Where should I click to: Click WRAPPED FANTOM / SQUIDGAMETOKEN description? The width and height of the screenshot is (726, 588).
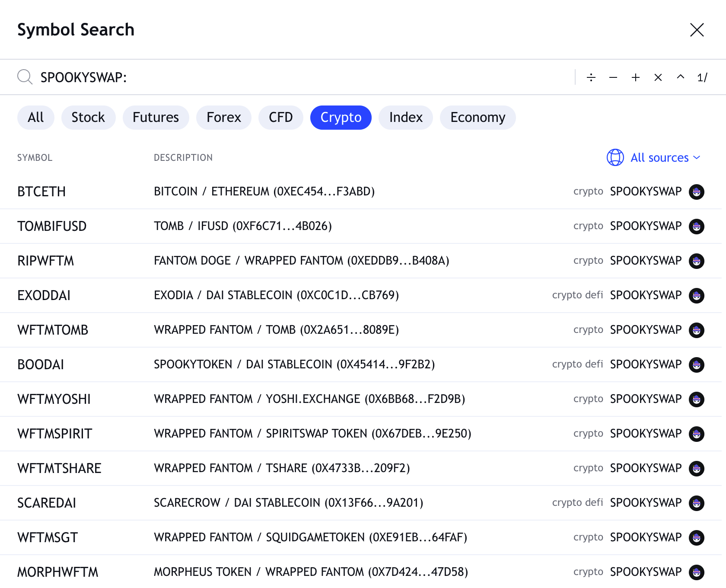point(310,537)
